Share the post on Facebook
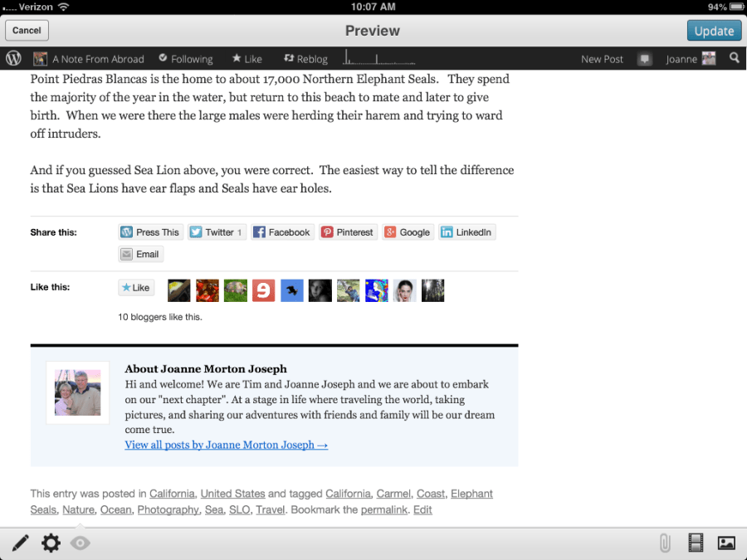 (x=281, y=232)
